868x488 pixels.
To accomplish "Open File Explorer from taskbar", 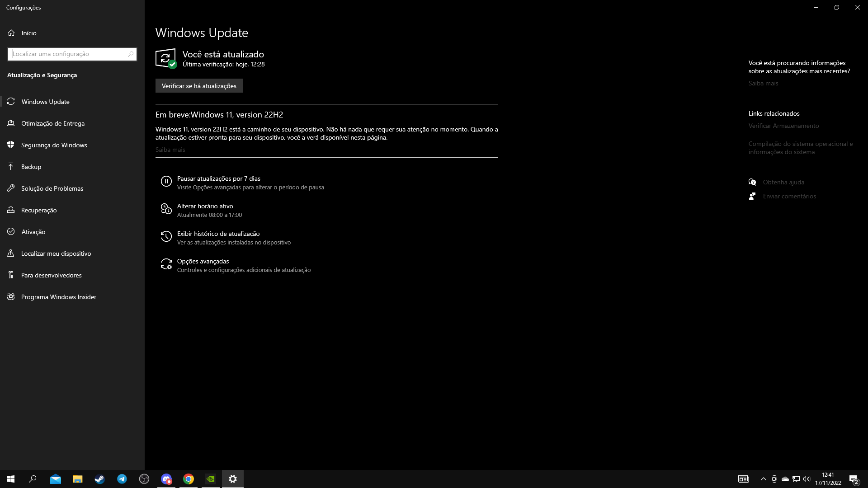I will (78, 479).
